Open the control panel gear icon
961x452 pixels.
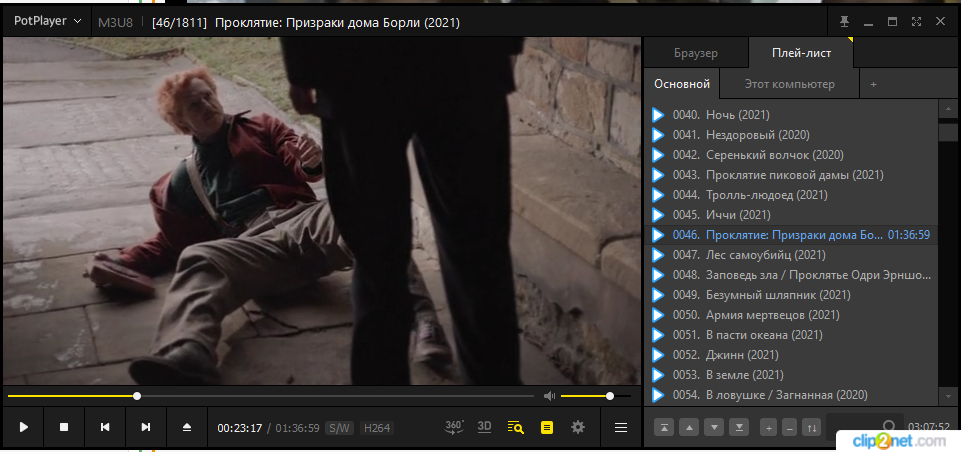point(577,427)
